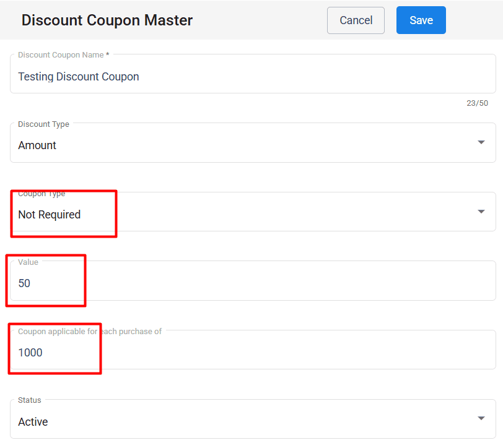Open the Discount Type dropdown arrow
Image resolution: width=503 pixels, height=448 pixels.
(x=481, y=142)
